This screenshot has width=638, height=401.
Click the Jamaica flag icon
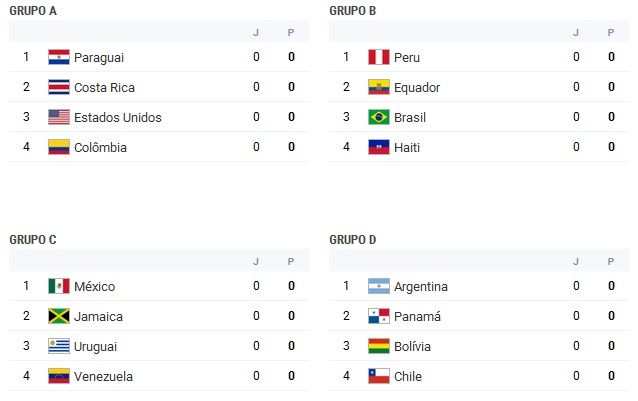tap(59, 316)
